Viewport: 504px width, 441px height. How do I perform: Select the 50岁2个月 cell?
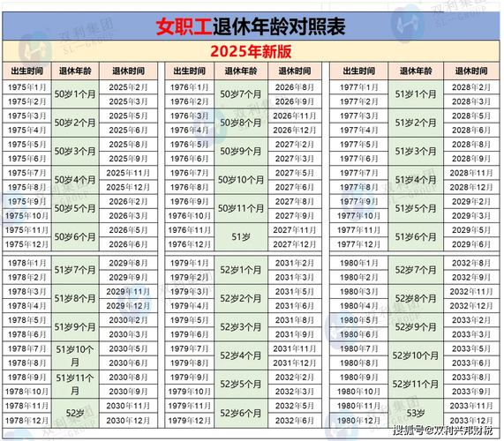click(x=75, y=123)
